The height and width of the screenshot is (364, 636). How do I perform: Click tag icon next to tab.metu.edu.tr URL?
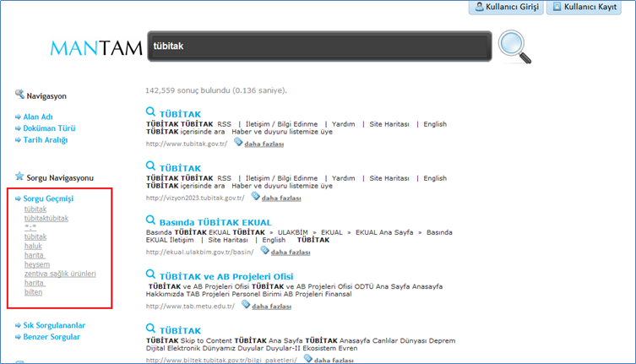246,304
